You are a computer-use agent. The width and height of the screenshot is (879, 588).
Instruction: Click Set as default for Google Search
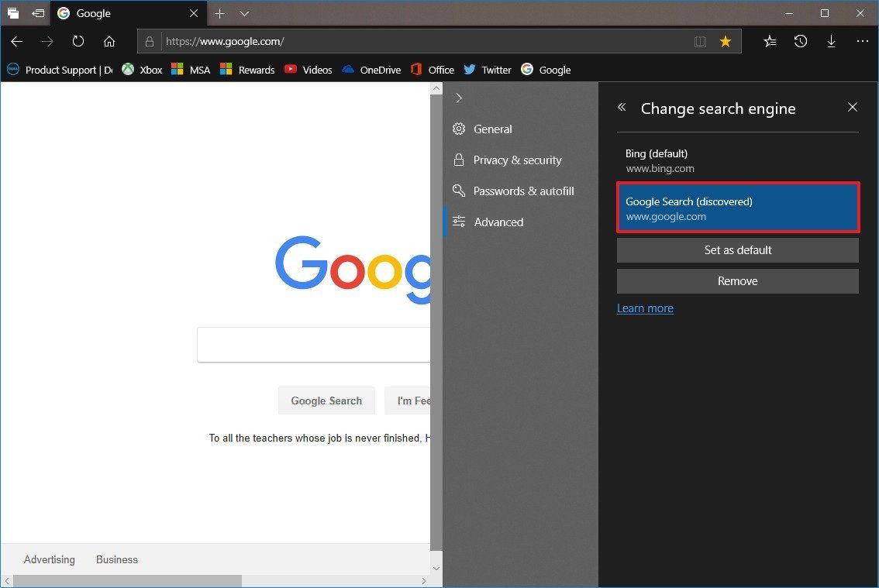pyautogui.click(x=737, y=249)
